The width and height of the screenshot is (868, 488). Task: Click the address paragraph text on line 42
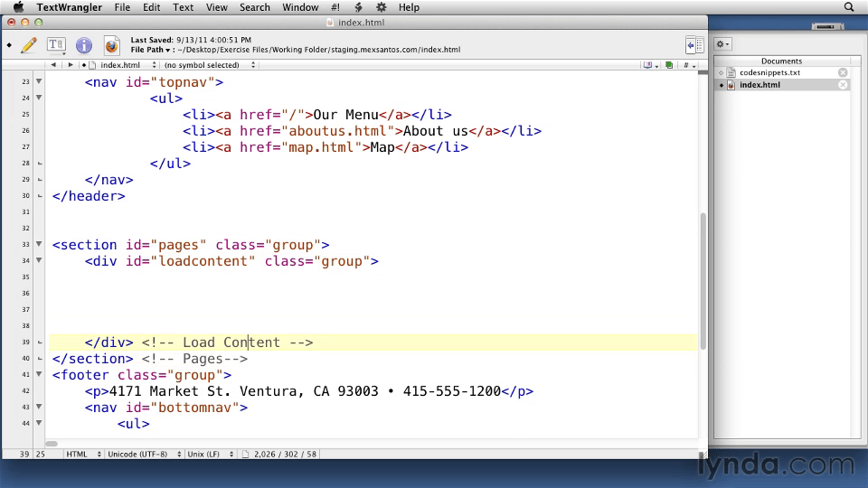coord(305,391)
